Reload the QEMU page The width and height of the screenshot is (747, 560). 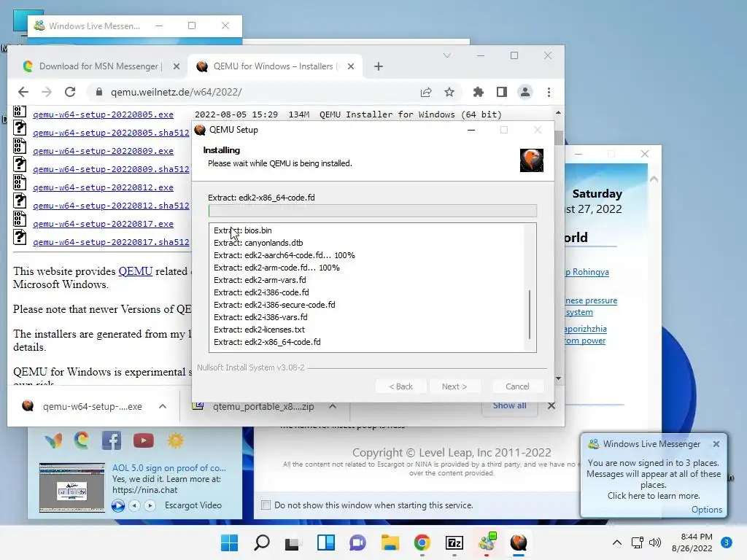(70, 92)
